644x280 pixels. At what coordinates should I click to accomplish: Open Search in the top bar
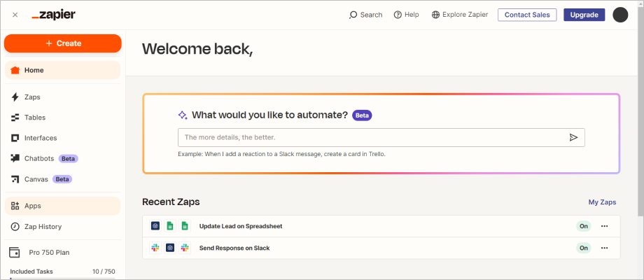tap(365, 15)
